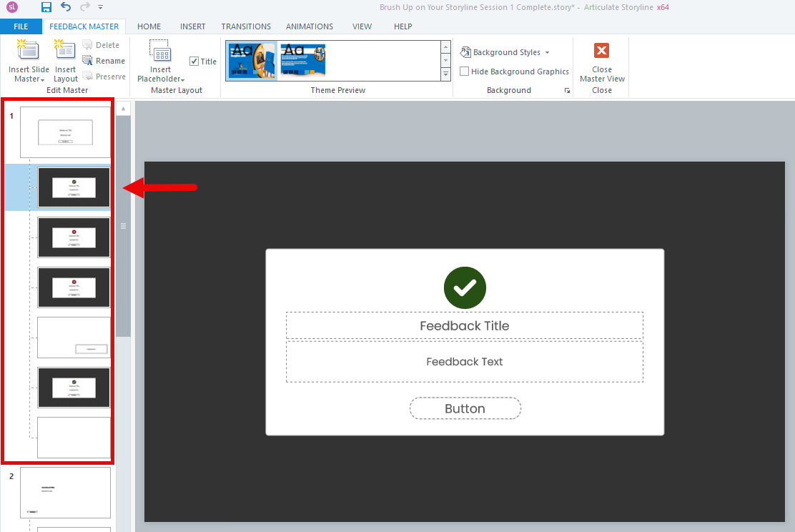Expand the Theme Preview gallery arrow
Image resolution: width=795 pixels, height=532 pixels.
tap(445, 74)
